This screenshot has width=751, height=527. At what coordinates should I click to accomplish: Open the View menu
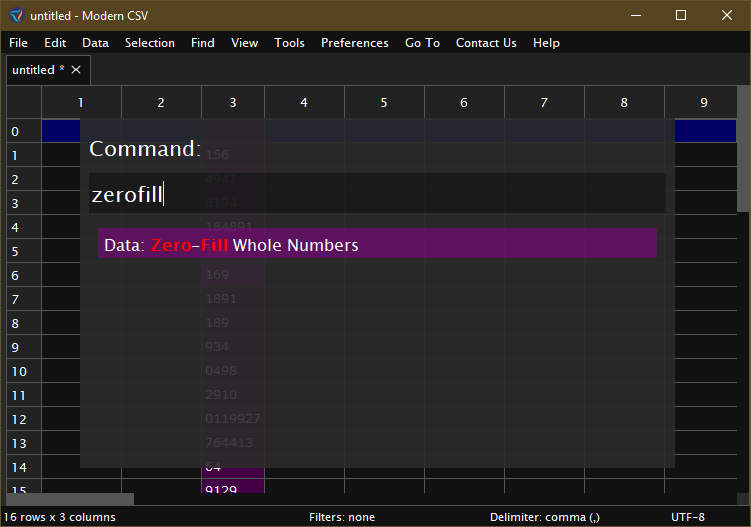244,43
